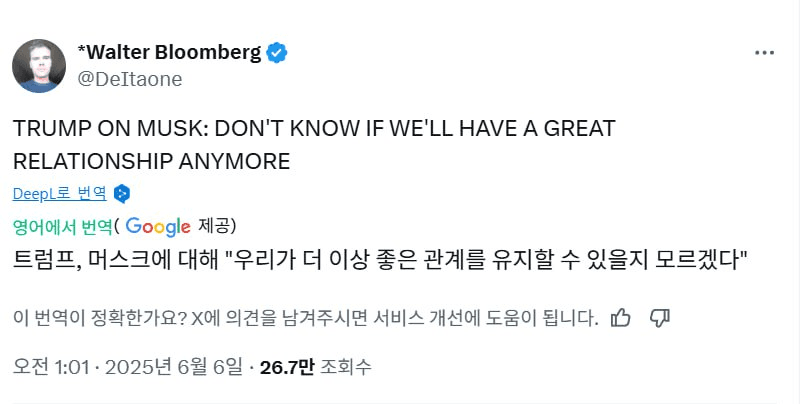The image size is (808, 404).
Task: Click the 'DeepL로 번역' translate link
Action: coord(60,194)
